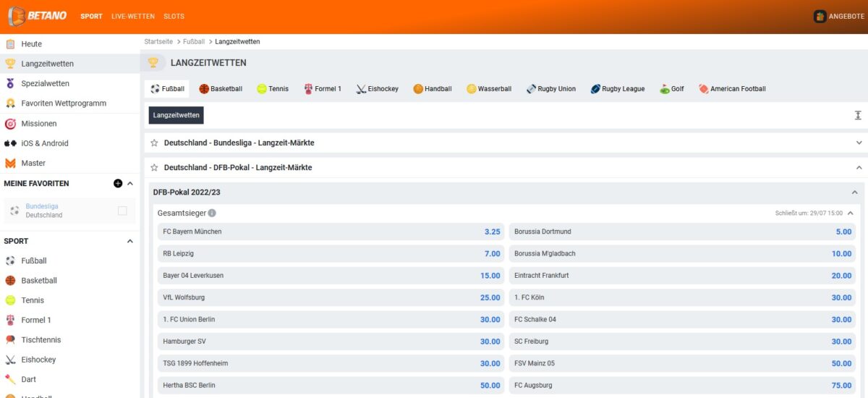Bet on Hamburger SV at 30.00
This screenshot has height=398, width=868.
[x=331, y=342]
